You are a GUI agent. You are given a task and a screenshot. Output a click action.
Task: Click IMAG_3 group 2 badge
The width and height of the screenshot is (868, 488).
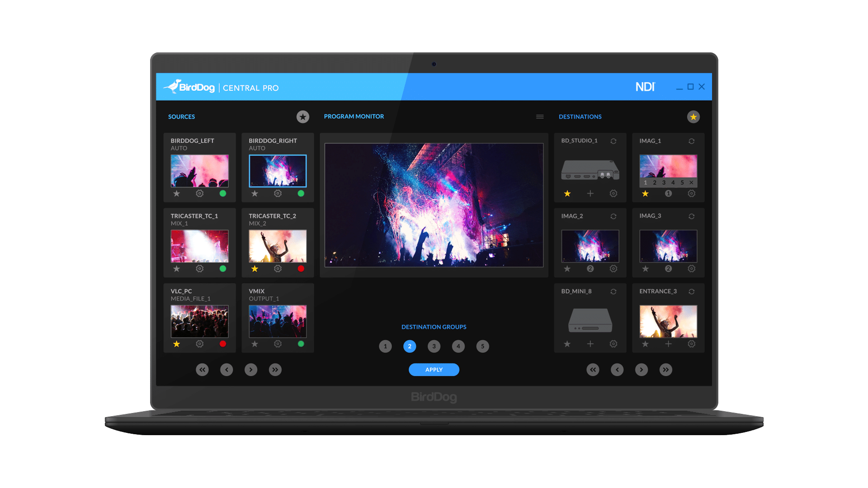(x=669, y=269)
